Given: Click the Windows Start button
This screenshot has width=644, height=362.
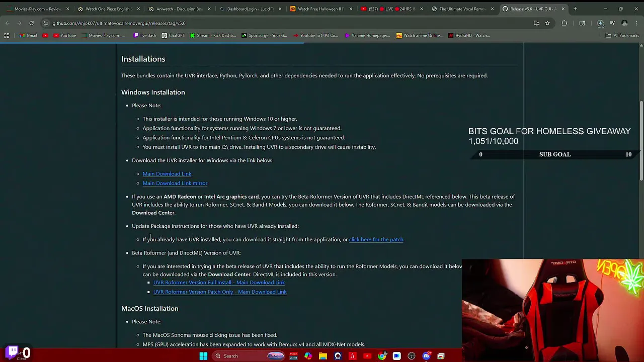Looking at the screenshot, I should pos(203,356).
